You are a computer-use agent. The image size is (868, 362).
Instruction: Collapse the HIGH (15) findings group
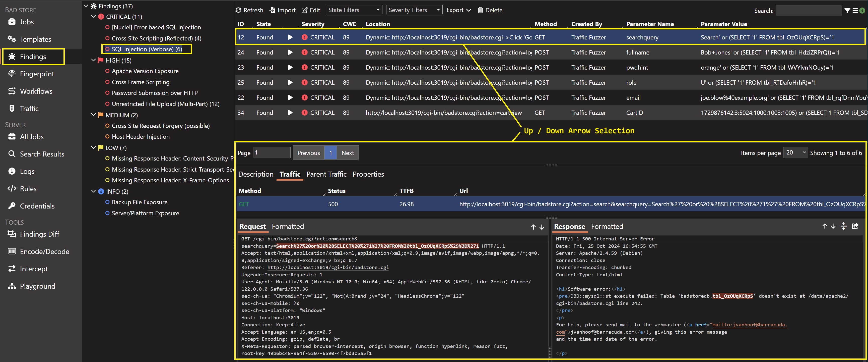tap(94, 60)
